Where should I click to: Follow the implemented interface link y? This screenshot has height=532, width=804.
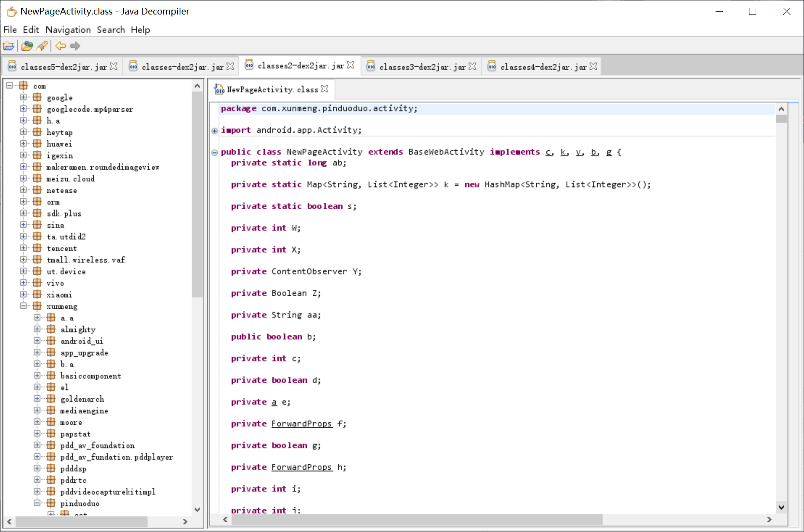(579, 152)
